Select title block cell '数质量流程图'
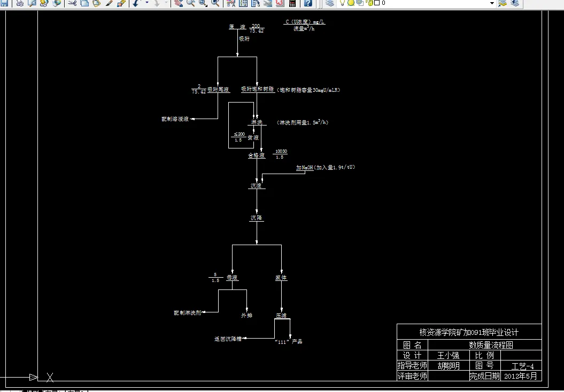The width and height of the screenshot is (564, 392). [491, 346]
